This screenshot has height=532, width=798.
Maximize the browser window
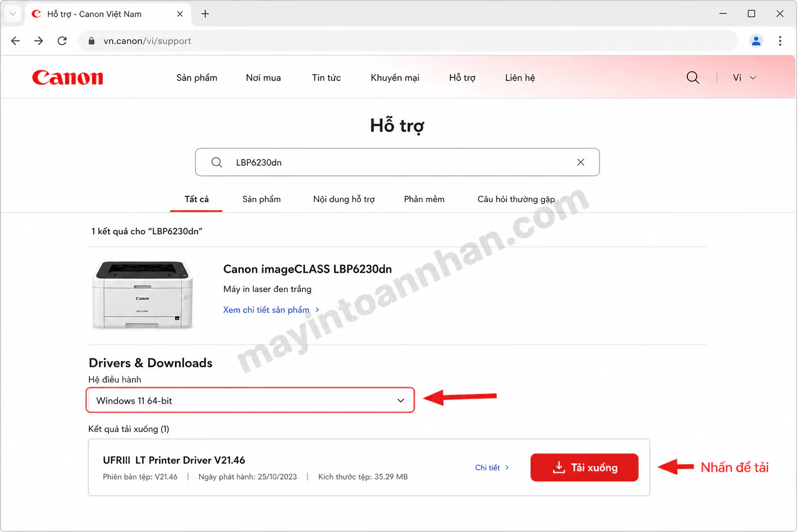point(751,14)
